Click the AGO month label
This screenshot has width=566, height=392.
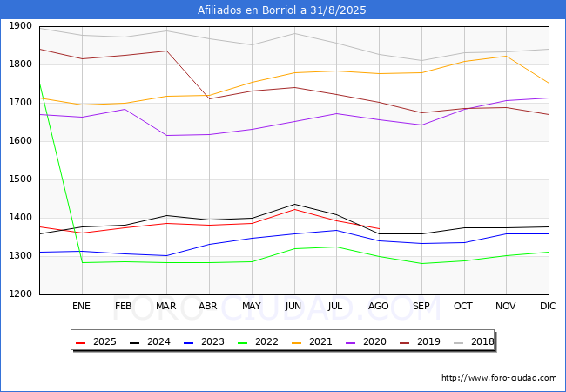pos(378,306)
